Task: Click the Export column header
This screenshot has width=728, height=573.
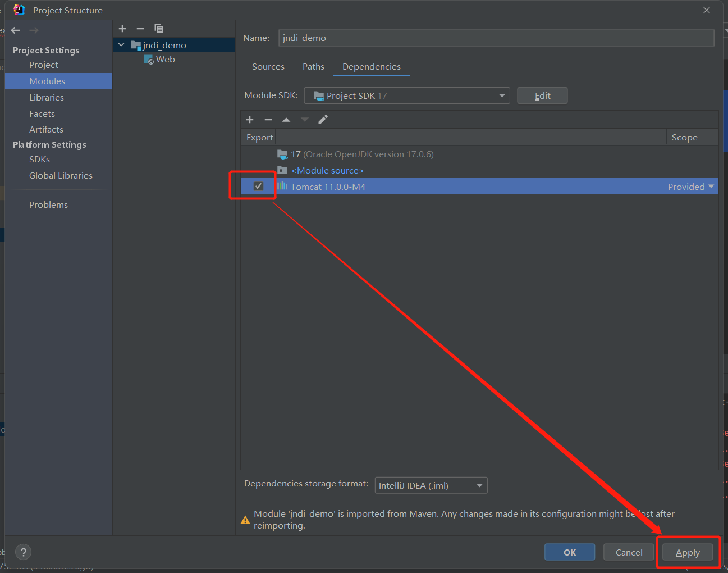Action: [259, 138]
